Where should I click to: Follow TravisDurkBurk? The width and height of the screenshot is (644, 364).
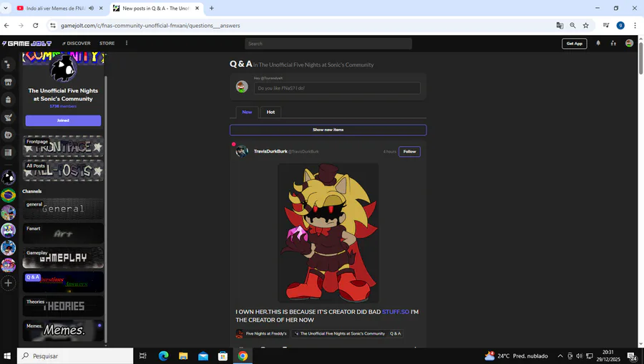point(409,152)
